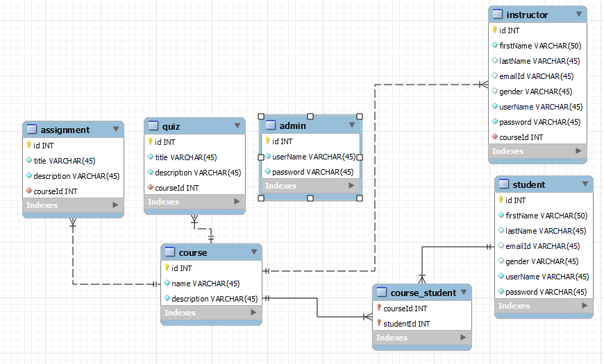Select 'emailId VARCHAR(45)' in instructor table
Viewport: 604px width, 364px height.
(536, 76)
